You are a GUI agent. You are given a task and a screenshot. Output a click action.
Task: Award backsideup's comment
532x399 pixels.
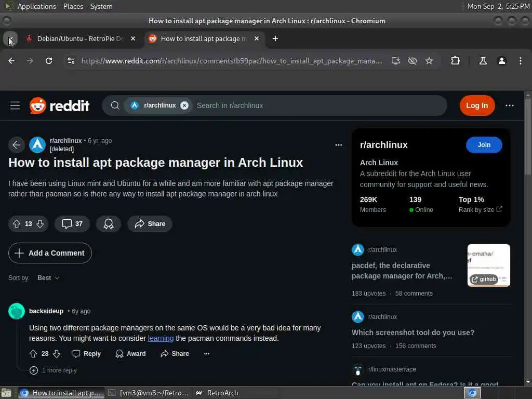coord(130,354)
